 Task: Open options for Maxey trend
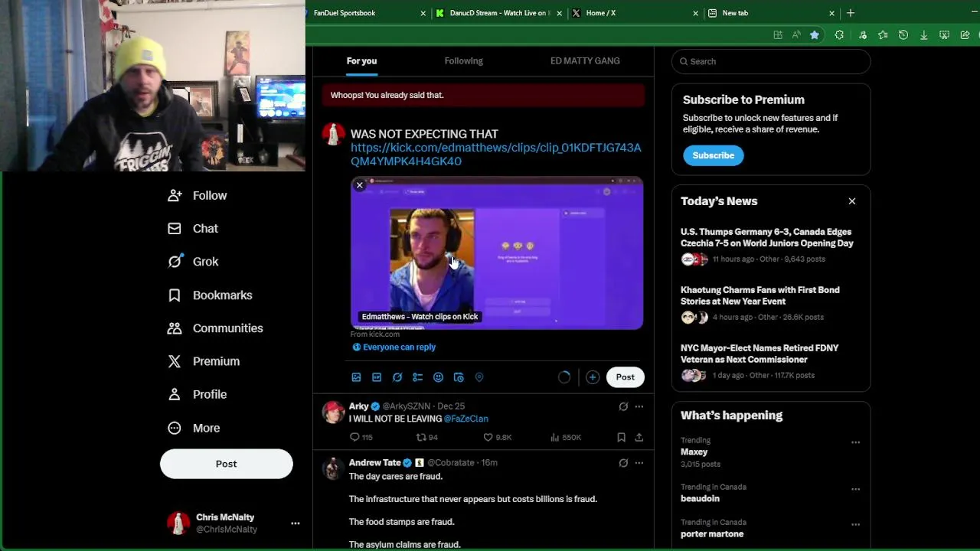[855, 442]
